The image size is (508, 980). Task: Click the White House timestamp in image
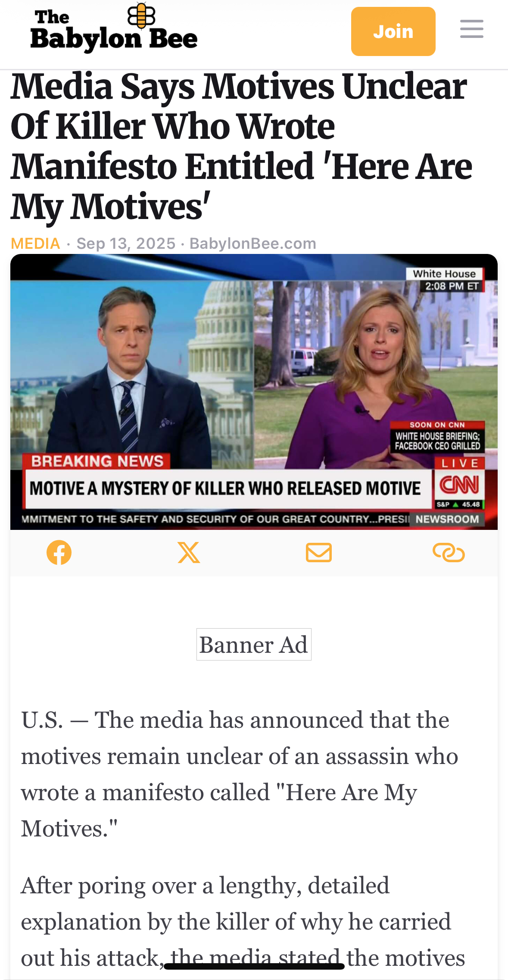click(x=445, y=280)
